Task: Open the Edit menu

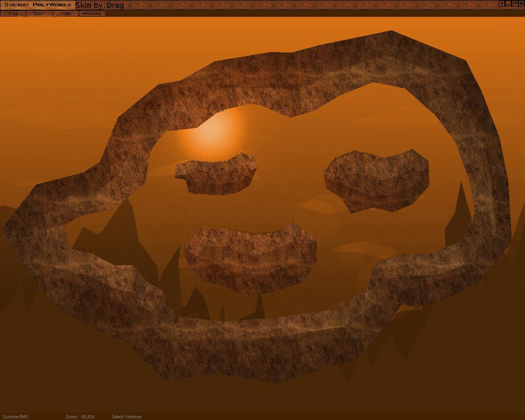Action: 39,14
